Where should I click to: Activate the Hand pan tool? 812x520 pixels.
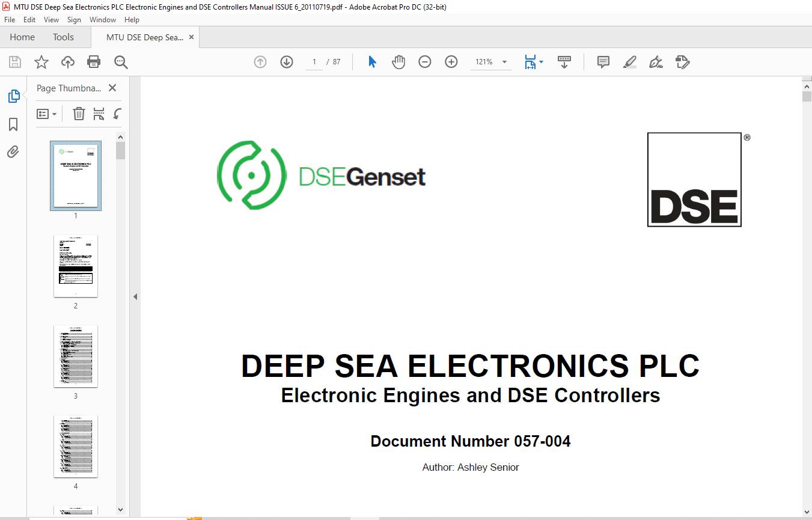[398, 62]
